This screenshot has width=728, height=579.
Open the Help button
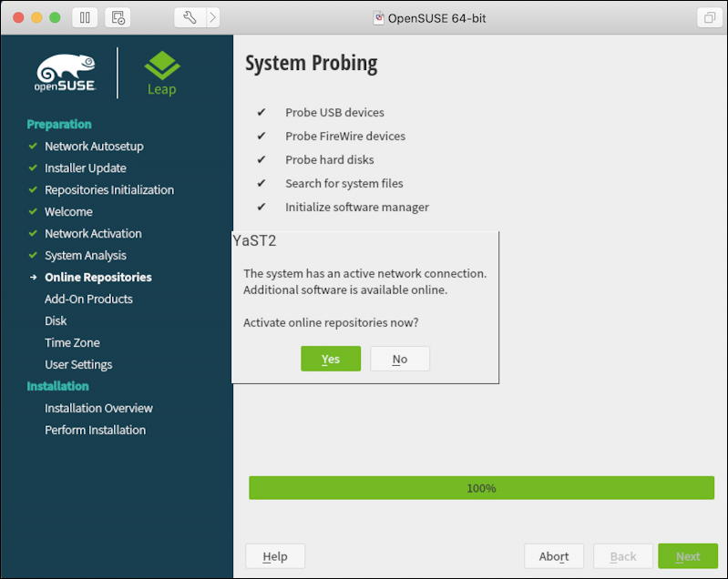pyautogui.click(x=275, y=556)
